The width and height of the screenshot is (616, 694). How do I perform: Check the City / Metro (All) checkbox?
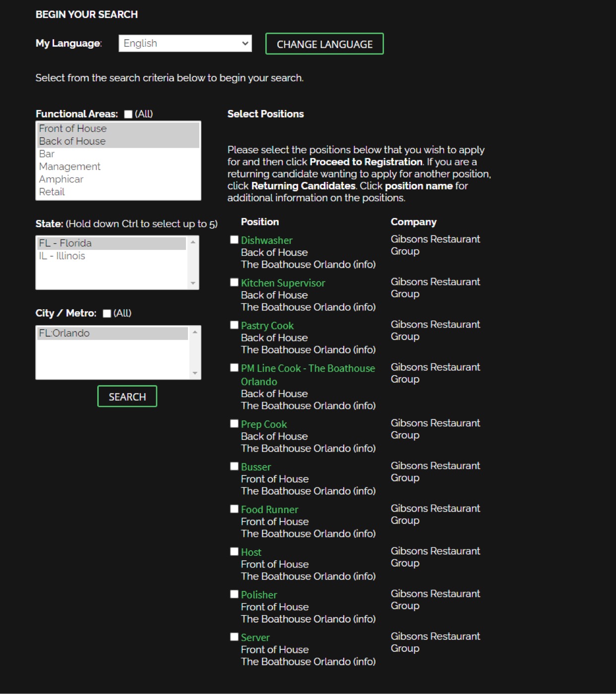[x=107, y=313]
